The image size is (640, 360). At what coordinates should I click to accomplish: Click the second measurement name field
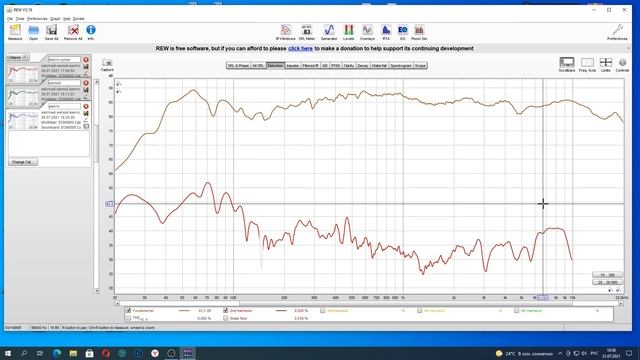[x=64, y=83]
